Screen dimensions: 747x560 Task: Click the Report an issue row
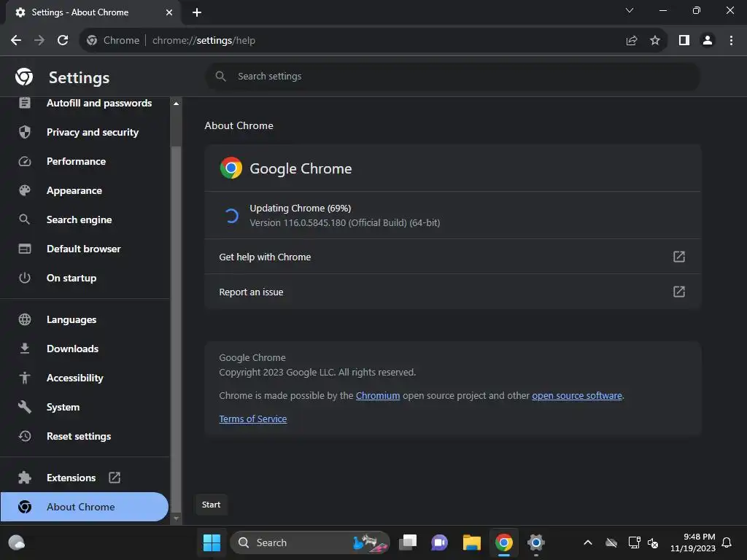pos(452,292)
